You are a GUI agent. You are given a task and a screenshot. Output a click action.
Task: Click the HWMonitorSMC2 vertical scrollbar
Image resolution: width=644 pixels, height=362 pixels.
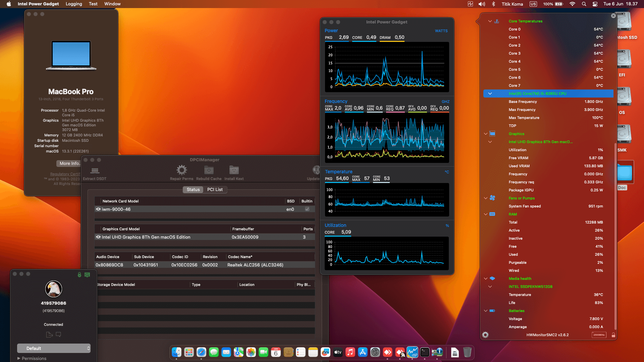[x=615, y=236]
